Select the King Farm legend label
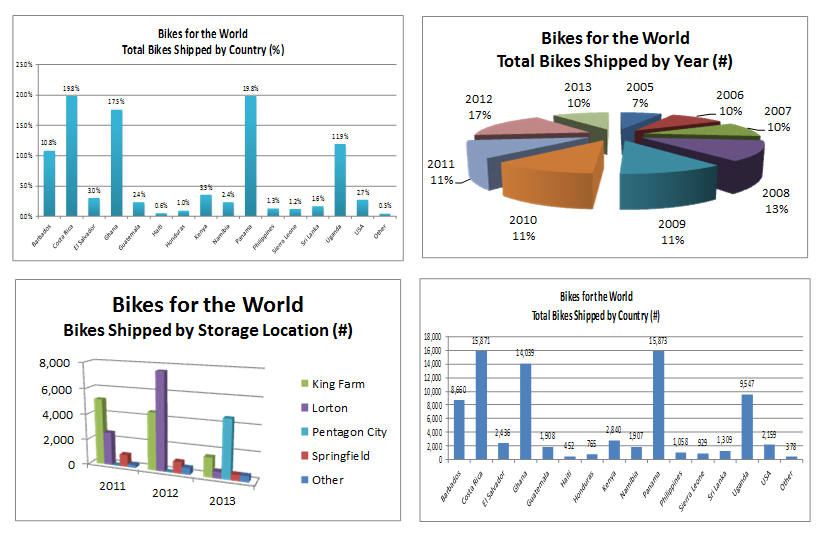Viewport: 828px width, 537px height. [x=338, y=384]
